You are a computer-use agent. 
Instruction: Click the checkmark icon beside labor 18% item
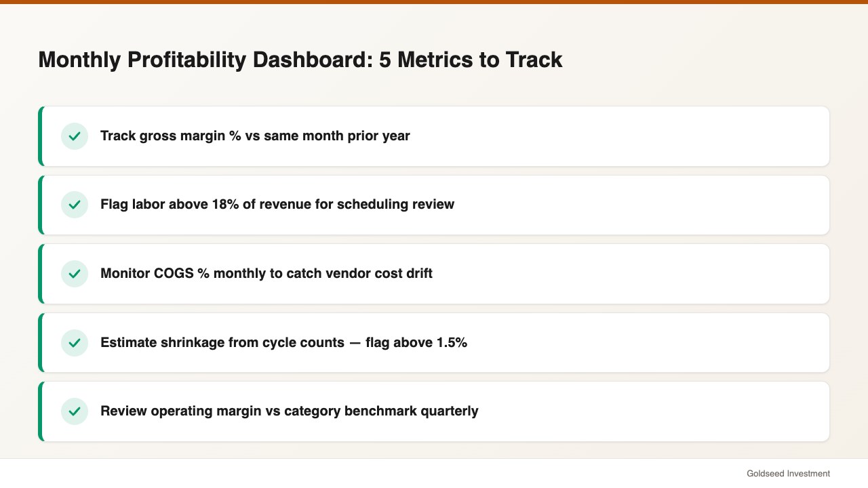75,205
